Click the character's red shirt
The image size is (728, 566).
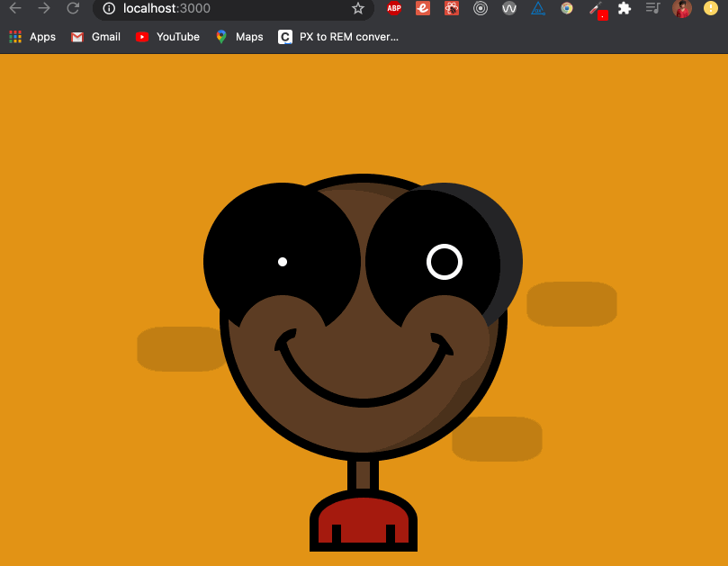tap(364, 521)
